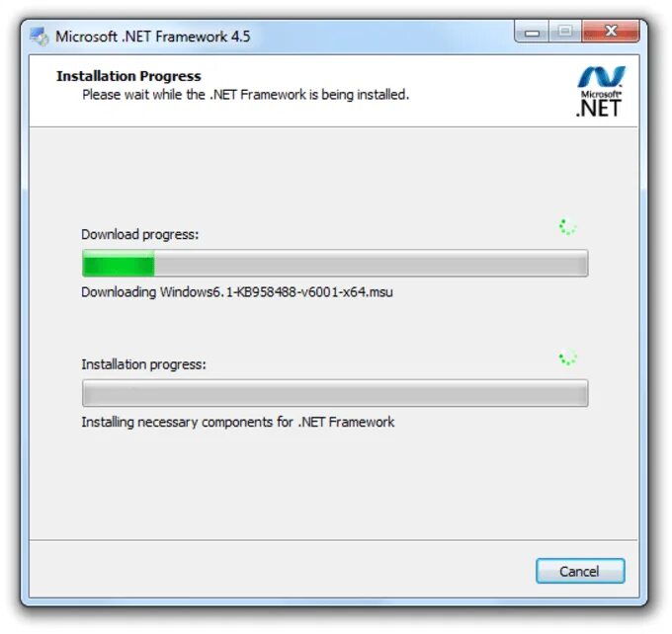This screenshot has width=672, height=634.
Task: Click the 'Please wait while' instruction text
Action: click(245, 95)
